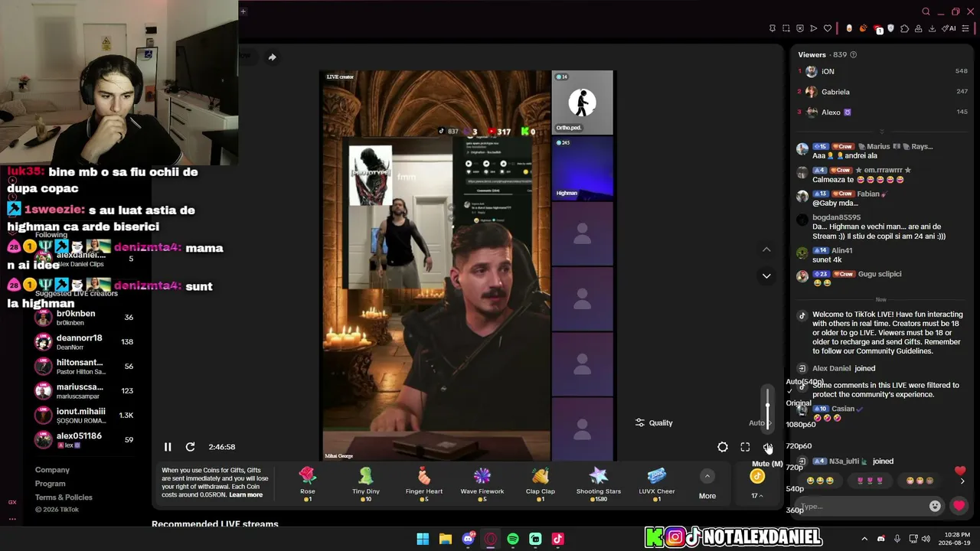Open Spotify from the taskbar
The width and height of the screenshot is (980, 551).
click(513, 539)
